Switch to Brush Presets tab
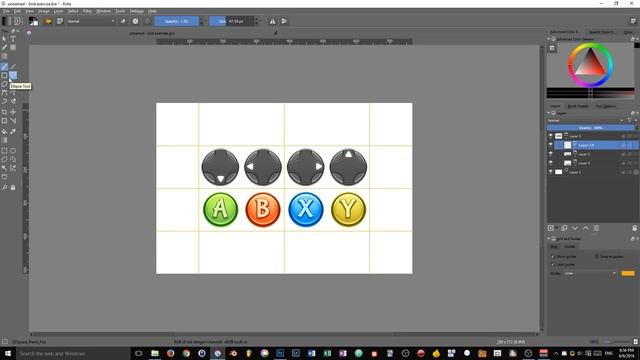This screenshot has width=640, height=360. click(x=578, y=106)
